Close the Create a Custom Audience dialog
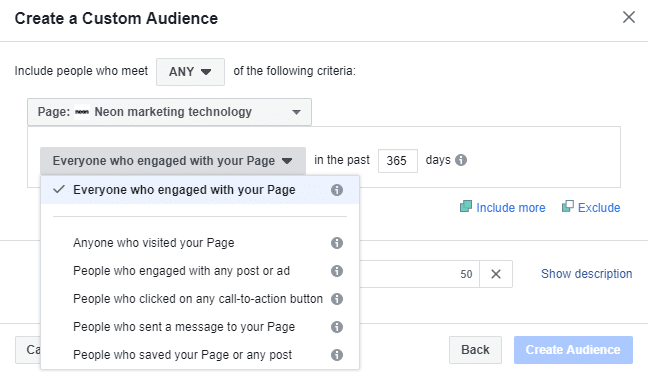The image size is (648, 372). [x=629, y=17]
